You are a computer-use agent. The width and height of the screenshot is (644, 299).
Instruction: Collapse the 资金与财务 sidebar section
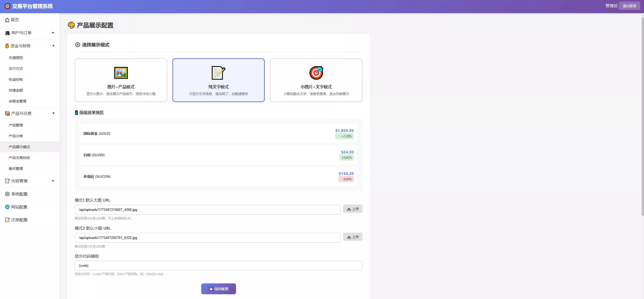(30, 46)
